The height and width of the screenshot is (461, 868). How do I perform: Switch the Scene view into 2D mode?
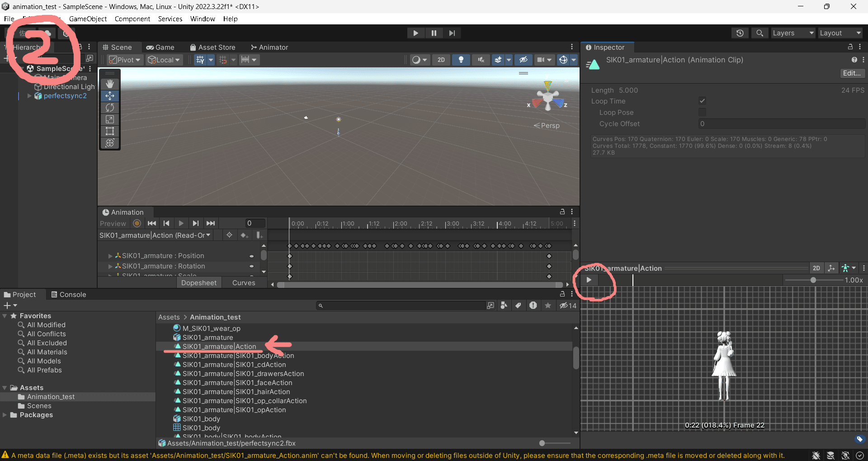[441, 59]
